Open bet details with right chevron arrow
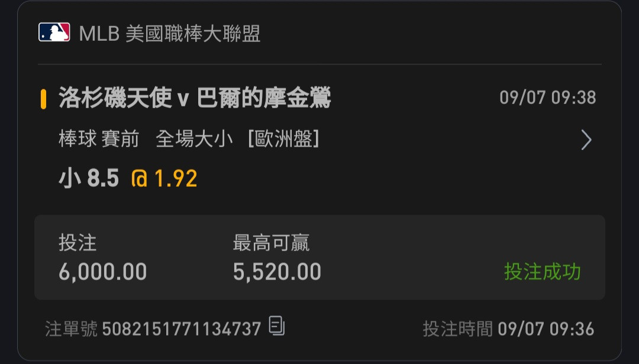639x364 pixels. point(586,139)
